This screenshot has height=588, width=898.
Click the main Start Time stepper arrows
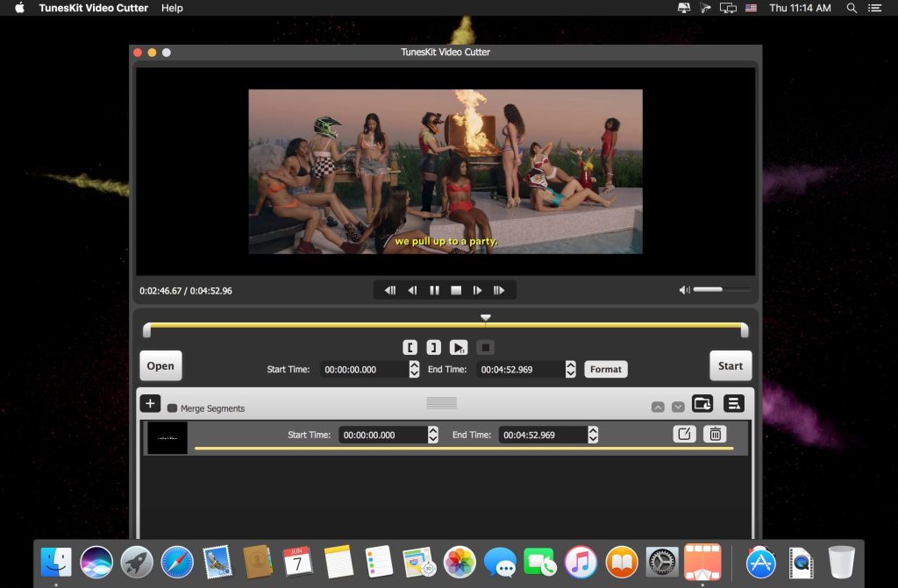click(x=414, y=370)
